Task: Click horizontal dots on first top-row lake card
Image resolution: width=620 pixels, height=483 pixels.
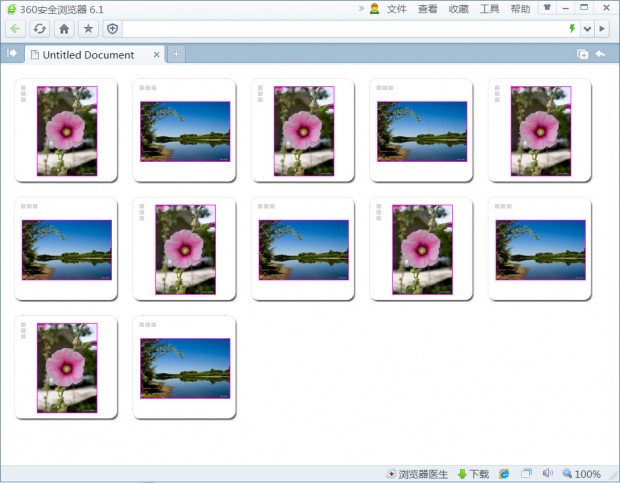Action: tap(147, 88)
